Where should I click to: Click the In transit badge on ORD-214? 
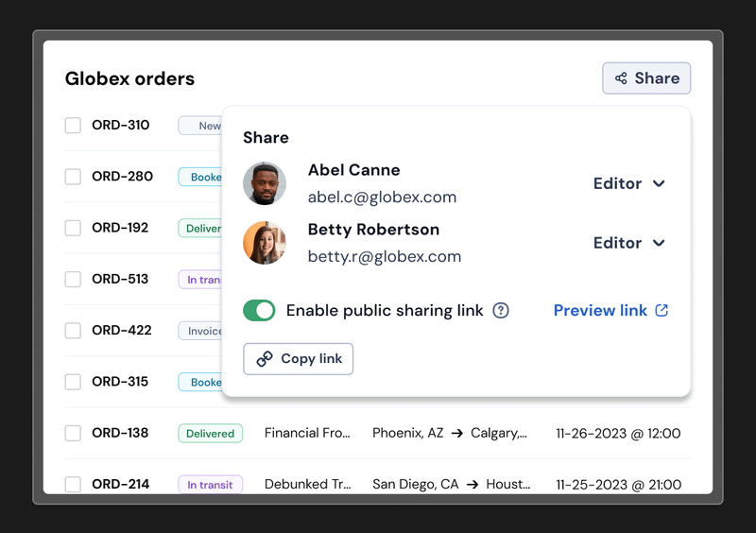[210, 484]
